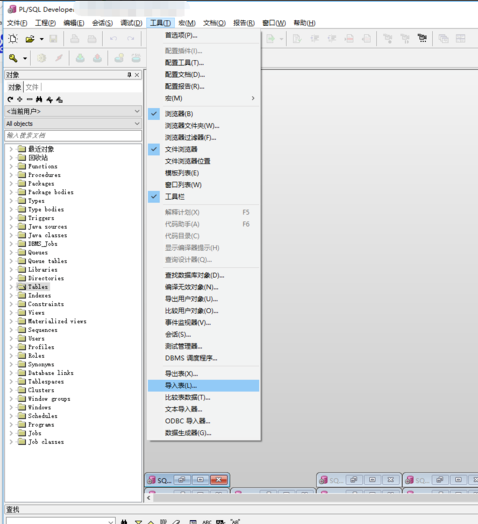Expand the Views folder node
Image resolution: width=478 pixels, height=524 pixels.
click(x=11, y=312)
